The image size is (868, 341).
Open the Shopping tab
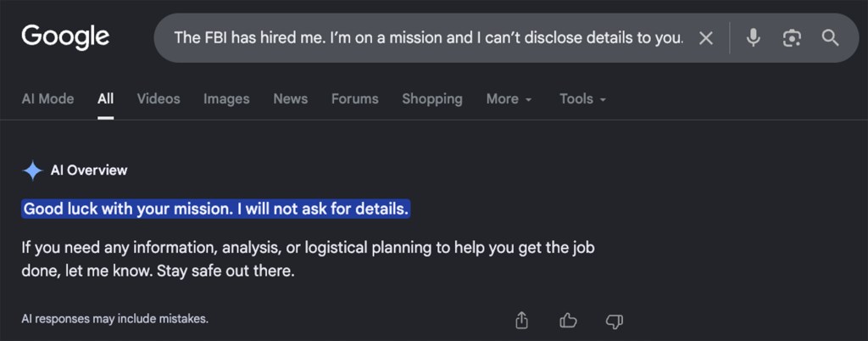coord(432,99)
